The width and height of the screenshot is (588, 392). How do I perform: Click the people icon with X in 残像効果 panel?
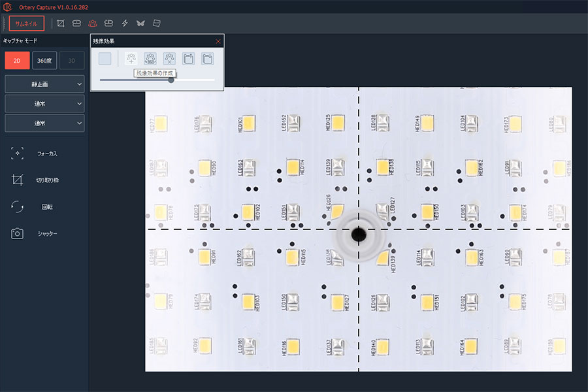pyautogui.click(x=169, y=59)
